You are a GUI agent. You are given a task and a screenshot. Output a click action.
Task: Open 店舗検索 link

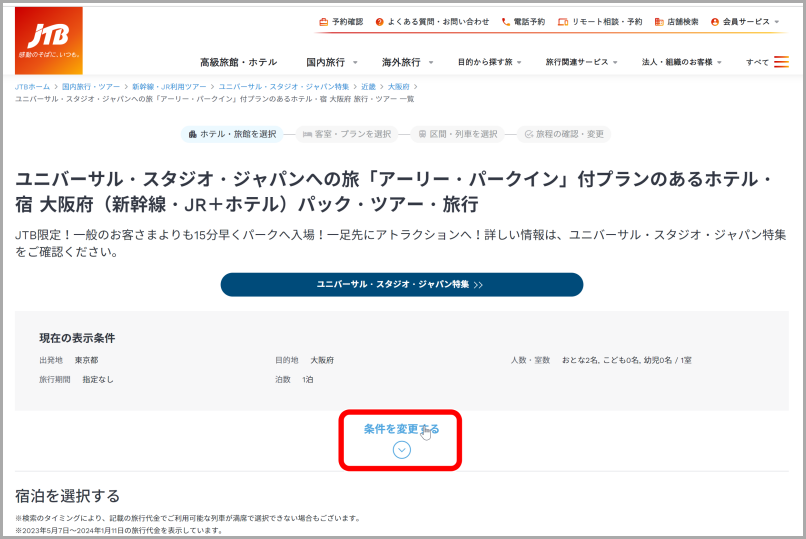click(x=683, y=22)
